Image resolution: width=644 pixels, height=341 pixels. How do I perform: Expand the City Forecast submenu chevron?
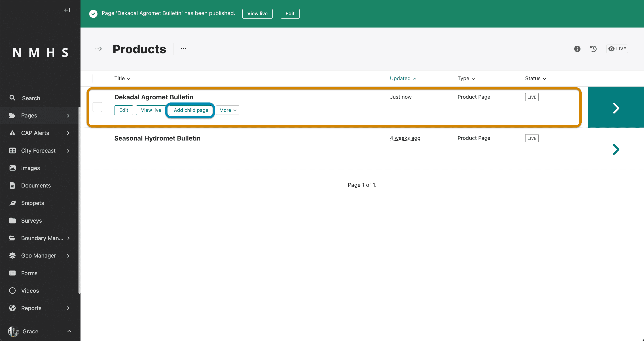click(x=68, y=150)
